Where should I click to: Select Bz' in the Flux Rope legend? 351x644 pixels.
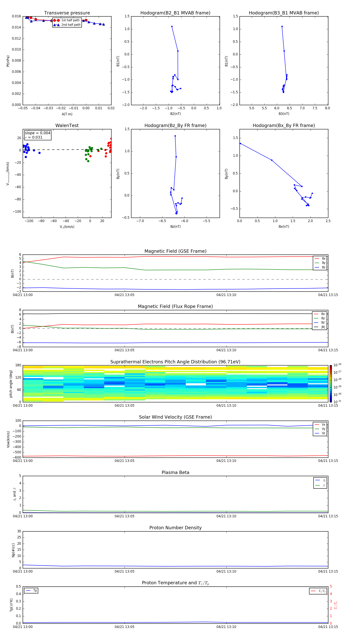click(320, 323)
